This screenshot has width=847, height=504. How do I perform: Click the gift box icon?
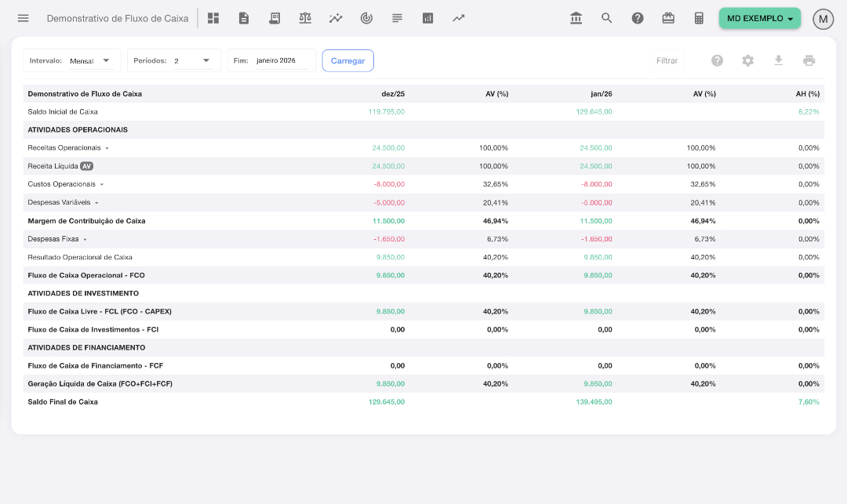(668, 18)
